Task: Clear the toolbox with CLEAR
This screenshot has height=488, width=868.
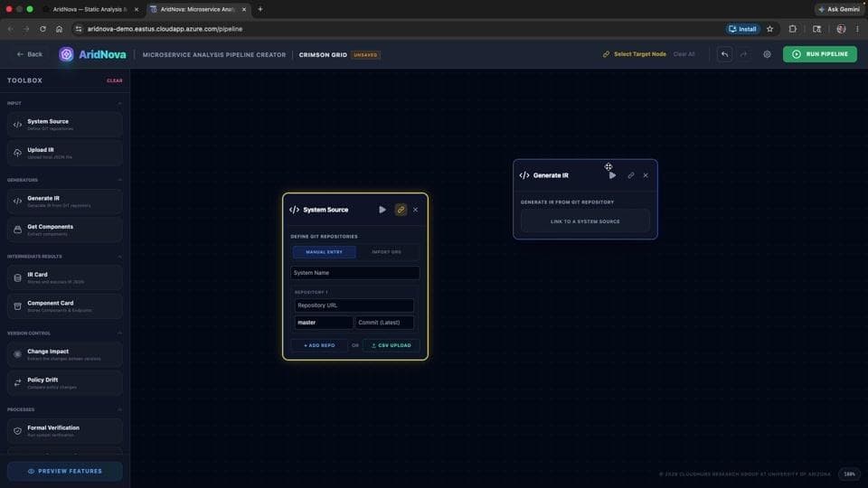Action: pos(115,80)
